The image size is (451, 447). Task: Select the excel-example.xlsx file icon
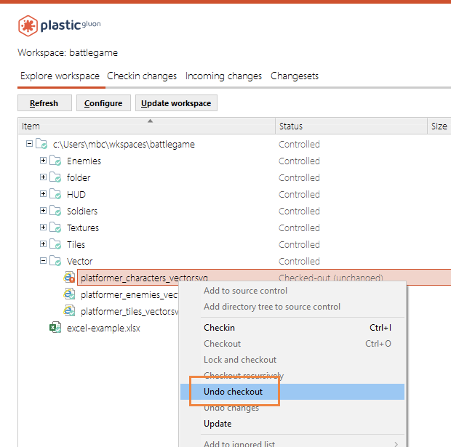coord(55,327)
